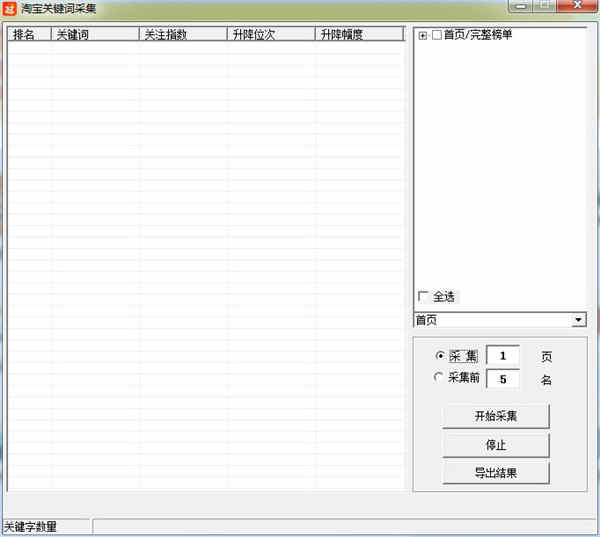Expand the 首页/完整榜单 tree node
This screenshot has height=537, width=600.
click(422, 36)
